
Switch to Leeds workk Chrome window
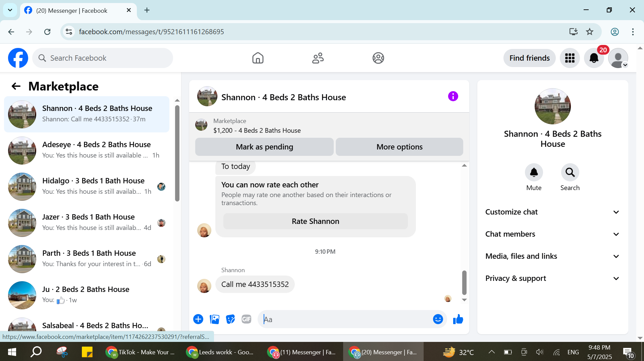221,352
